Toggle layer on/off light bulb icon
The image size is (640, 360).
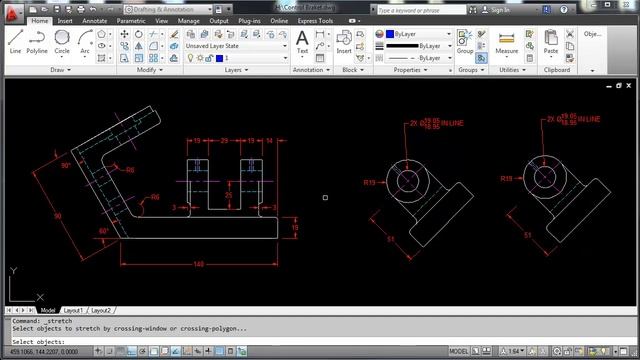190,58
